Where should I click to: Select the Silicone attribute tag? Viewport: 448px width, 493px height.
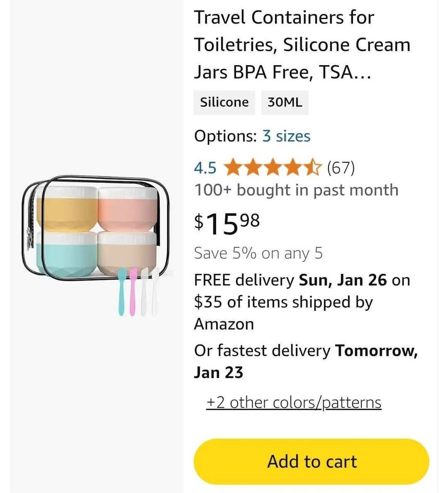(224, 102)
